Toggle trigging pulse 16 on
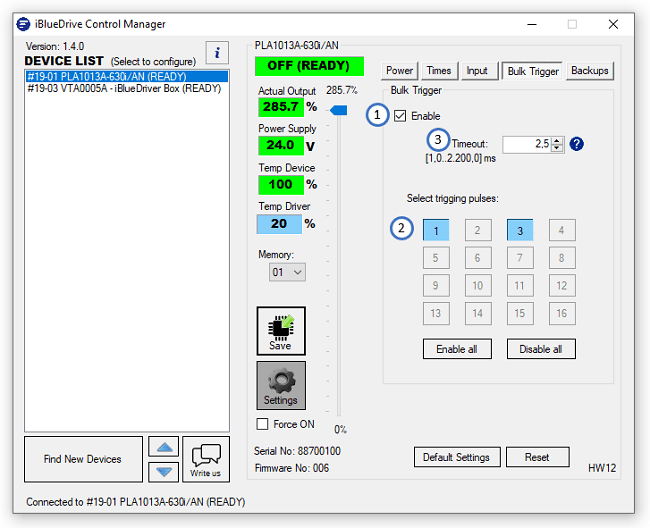This screenshot has height=528, width=650. [x=562, y=313]
